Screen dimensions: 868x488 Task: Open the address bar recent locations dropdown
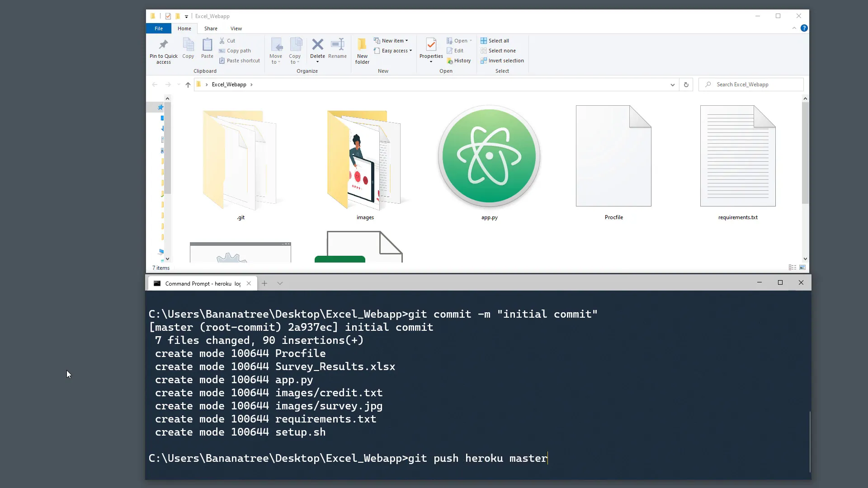point(672,84)
